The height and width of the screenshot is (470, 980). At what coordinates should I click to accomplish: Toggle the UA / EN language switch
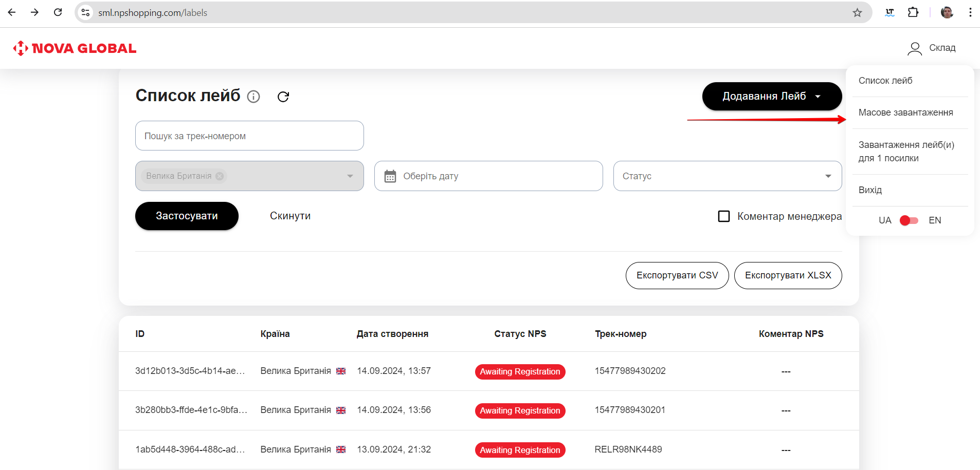click(x=909, y=220)
